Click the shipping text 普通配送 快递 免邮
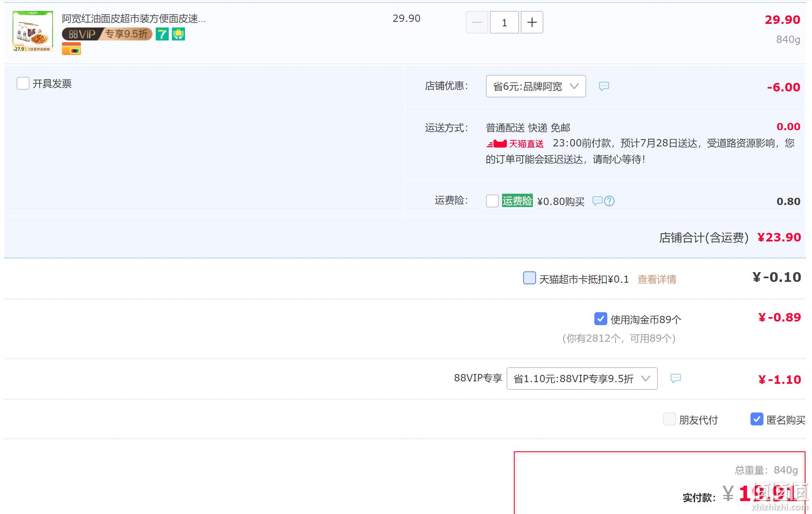The width and height of the screenshot is (812, 514). pos(528,128)
